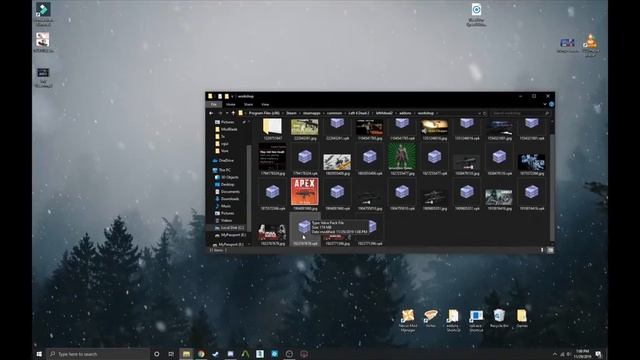The image size is (640, 360).
Task: Click the taskbar 'Type here to search' box
Action: [98, 354]
